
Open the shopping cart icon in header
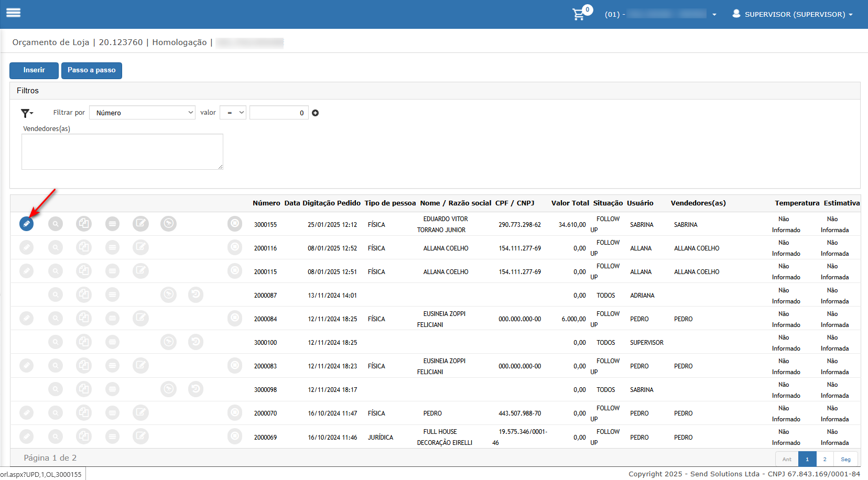(579, 14)
